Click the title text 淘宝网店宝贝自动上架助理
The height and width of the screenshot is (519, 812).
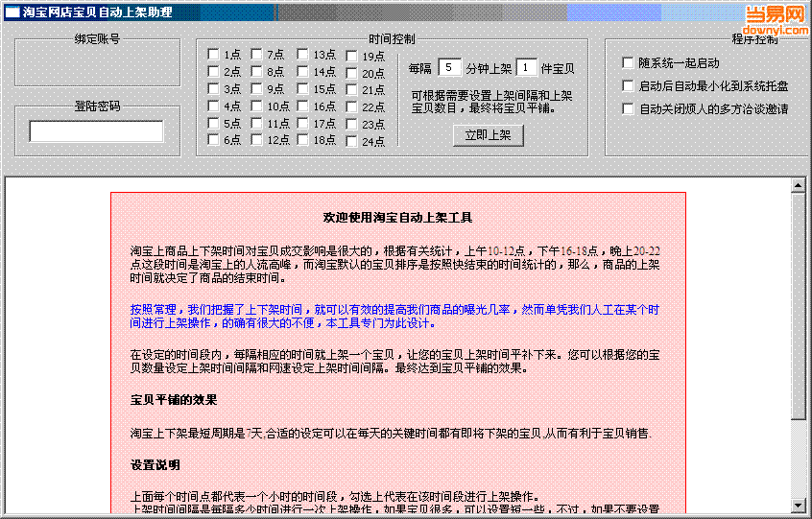pyautogui.click(x=97, y=12)
